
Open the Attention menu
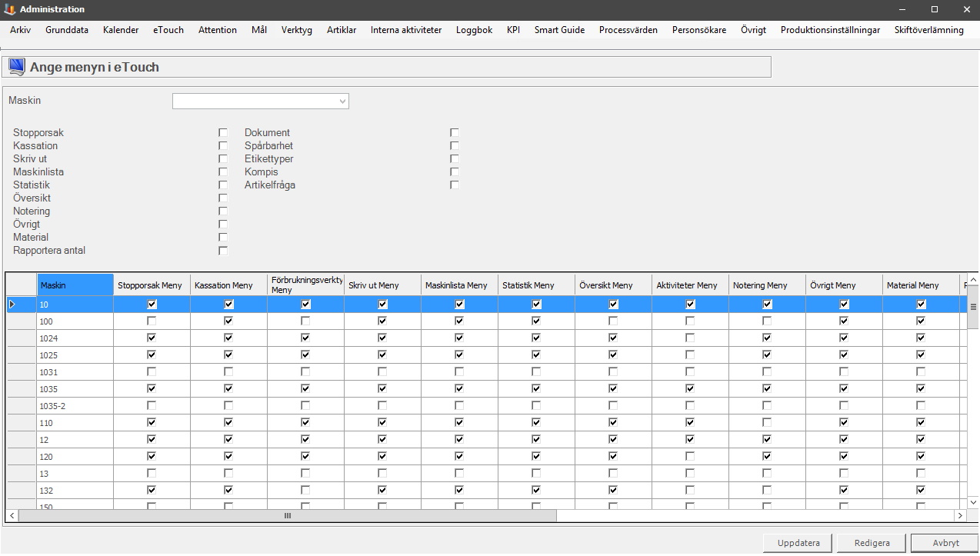pyautogui.click(x=218, y=30)
